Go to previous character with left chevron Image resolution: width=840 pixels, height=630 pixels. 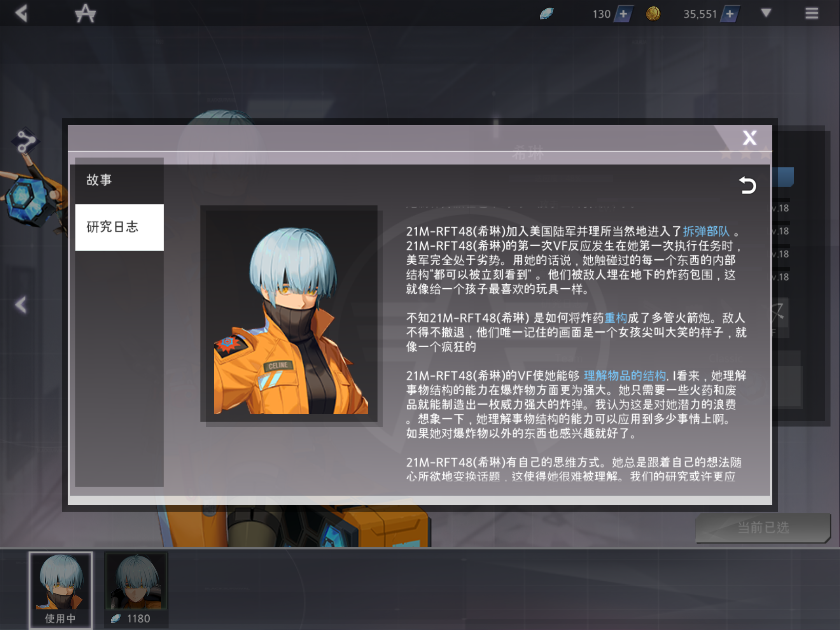click(21, 304)
